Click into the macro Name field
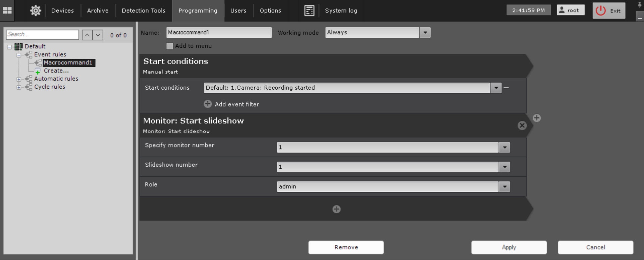The image size is (644, 260). click(219, 33)
